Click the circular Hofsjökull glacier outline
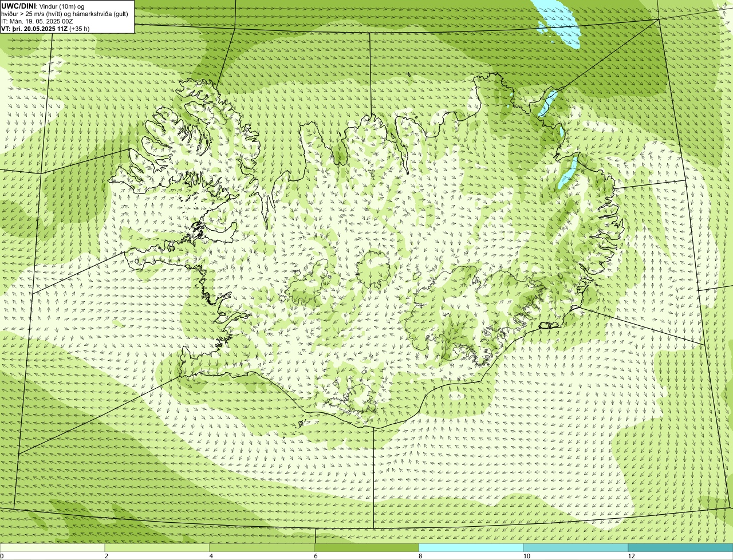The width and height of the screenshot is (733, 560). (x=373, y=269)
